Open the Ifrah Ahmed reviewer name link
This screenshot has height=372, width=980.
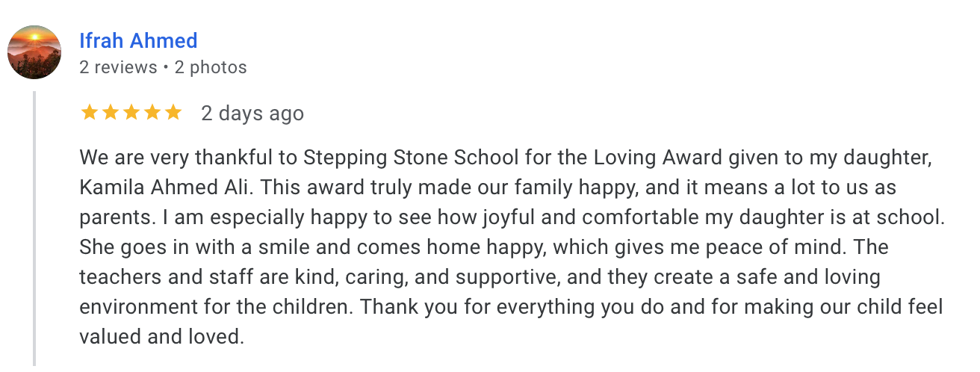point(138,40)
